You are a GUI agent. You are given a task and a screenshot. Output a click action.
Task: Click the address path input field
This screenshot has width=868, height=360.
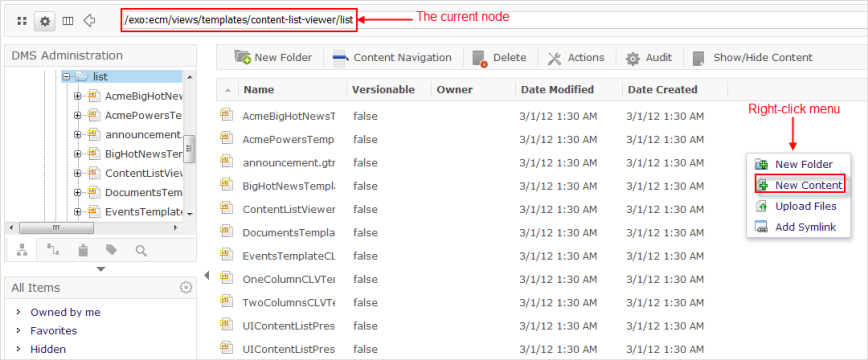(x=493, y=20)
